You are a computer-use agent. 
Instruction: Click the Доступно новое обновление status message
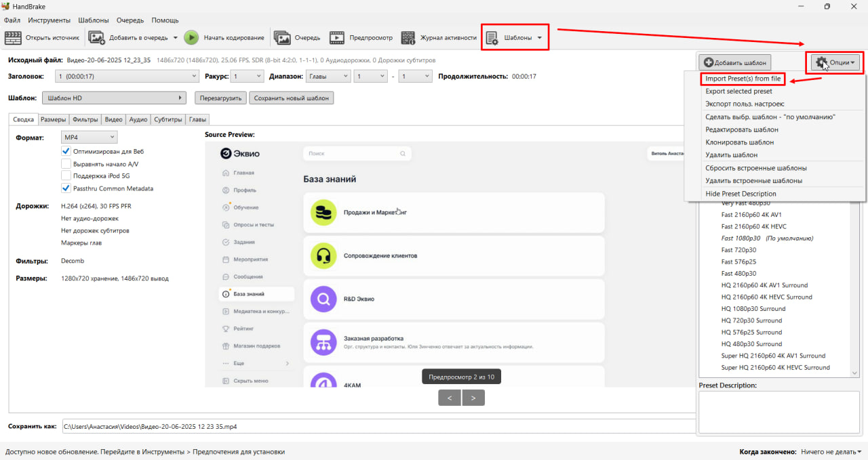click(145, 452)
